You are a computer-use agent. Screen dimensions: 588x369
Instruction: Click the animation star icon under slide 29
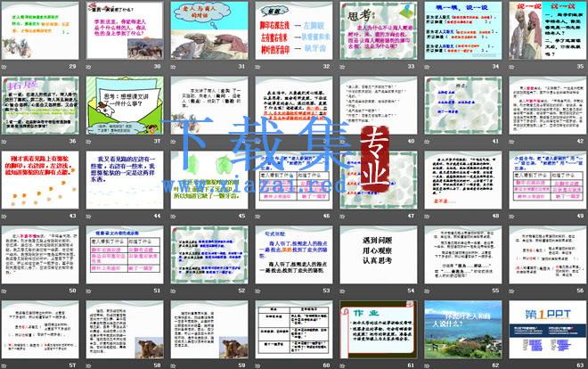(4, 66)
